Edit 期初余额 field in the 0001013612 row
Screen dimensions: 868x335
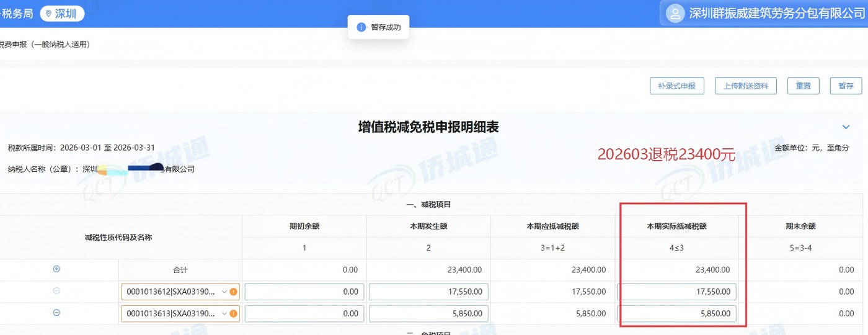(304, 292)
